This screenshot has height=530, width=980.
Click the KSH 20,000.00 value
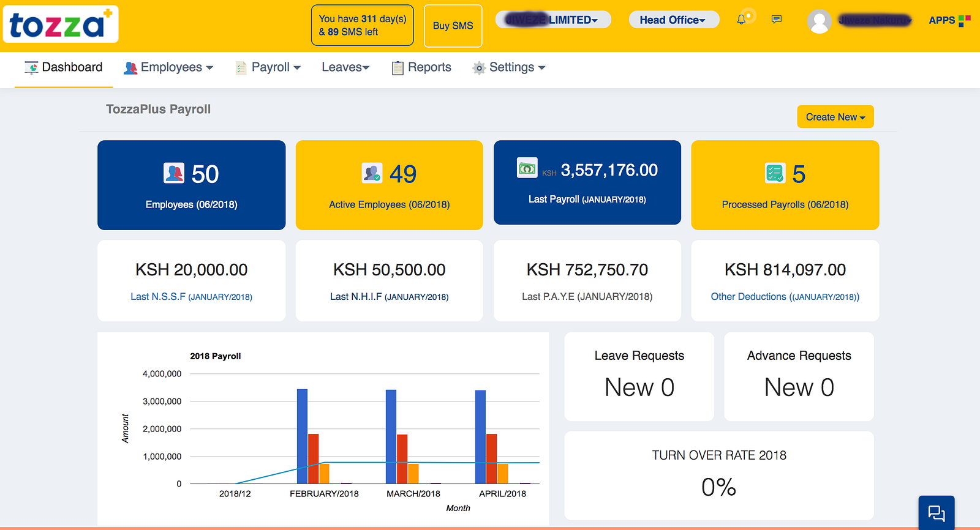pos(192,270)
